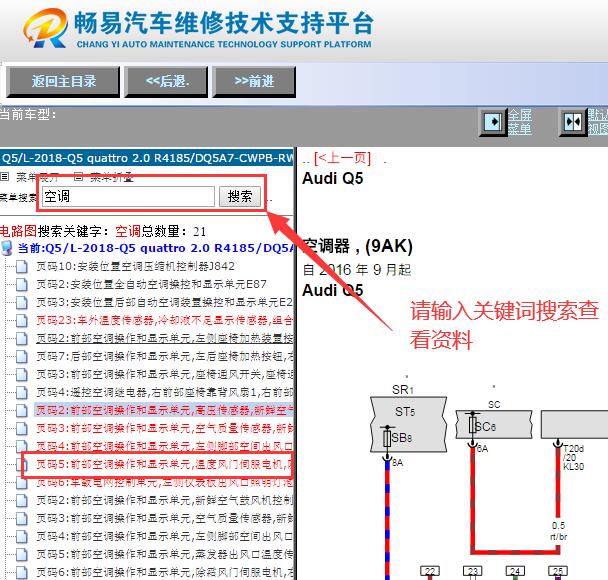Click the 全屏菜单 full-screen menu arrow icon
Screen dimensions: 608x580
pyautogui.click(x=493, y=122)
